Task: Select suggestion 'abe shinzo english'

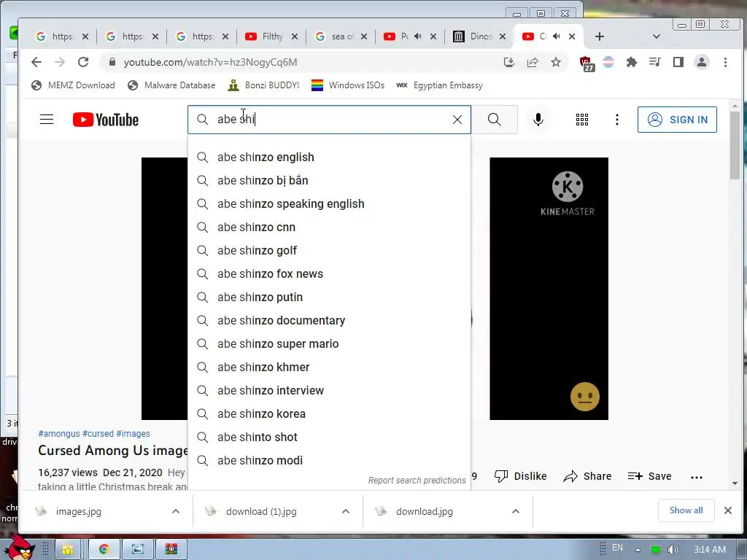Action: 329,157
